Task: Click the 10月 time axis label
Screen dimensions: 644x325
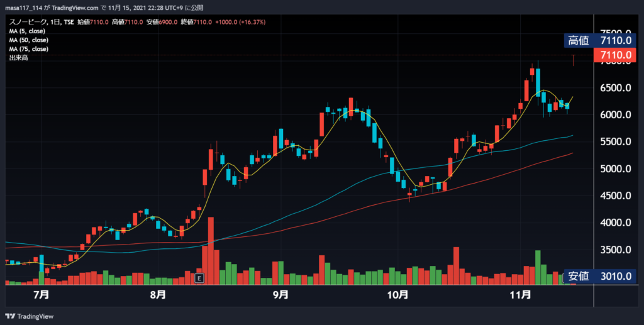Action: [397, 295]
